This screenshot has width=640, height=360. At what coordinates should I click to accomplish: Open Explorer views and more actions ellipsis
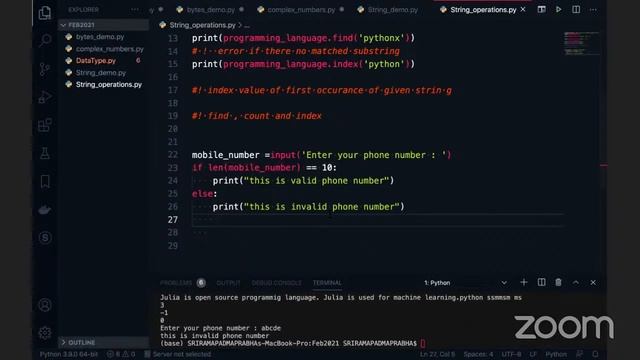coord(134,9)
